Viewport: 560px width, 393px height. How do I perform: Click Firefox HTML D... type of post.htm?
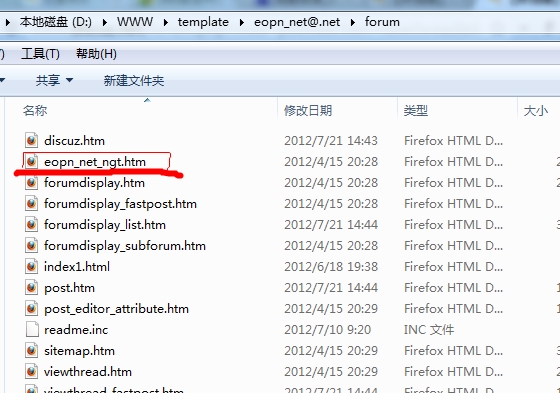453,288
